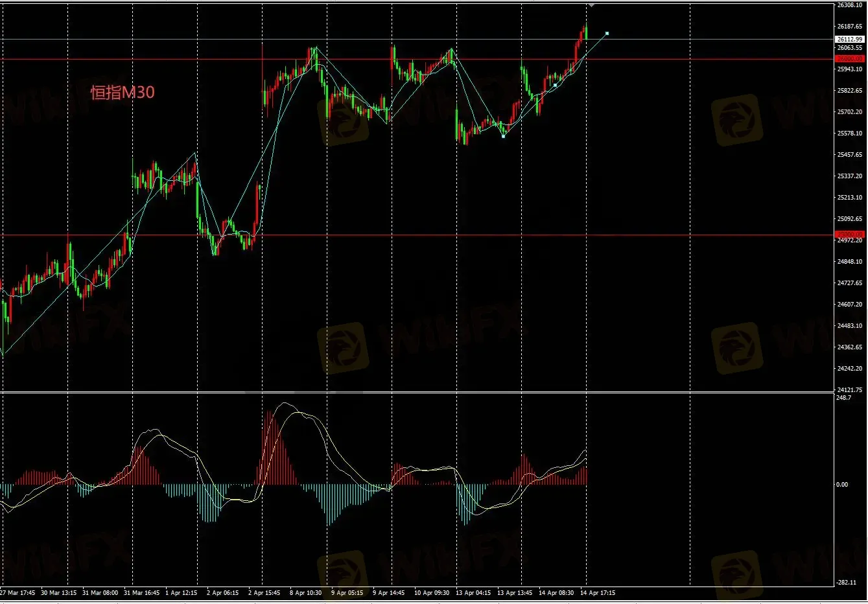The height and width of the screenshot is (604, 868).
Task: Click the 24607.20 price scale label
Action: coord(850,305)
